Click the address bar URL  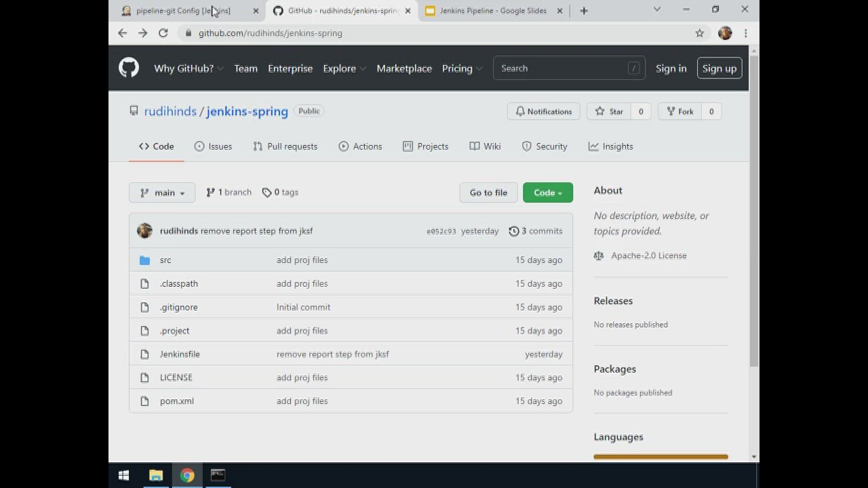click(270, 33)
